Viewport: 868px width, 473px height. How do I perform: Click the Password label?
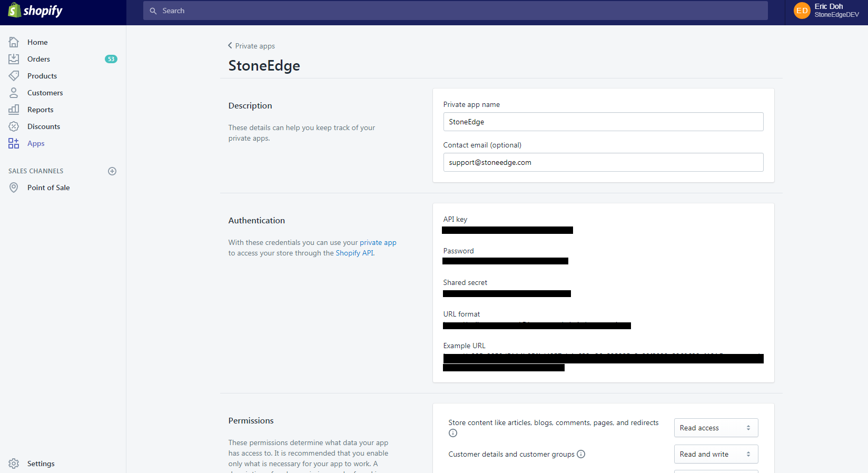pos(458,251)
